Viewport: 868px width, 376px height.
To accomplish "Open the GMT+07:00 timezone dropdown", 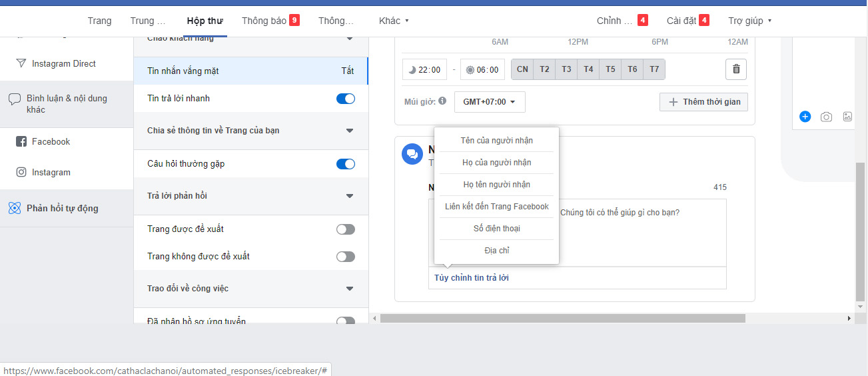I will (490, 102).
